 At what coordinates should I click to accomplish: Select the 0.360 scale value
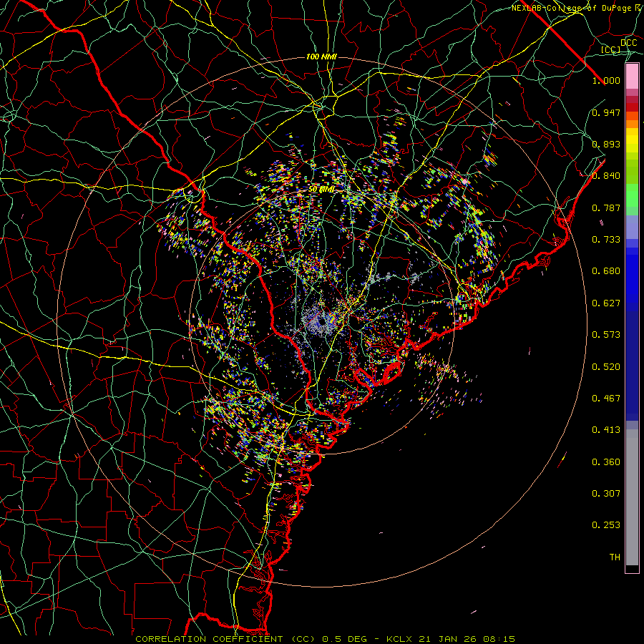point(606,462)
